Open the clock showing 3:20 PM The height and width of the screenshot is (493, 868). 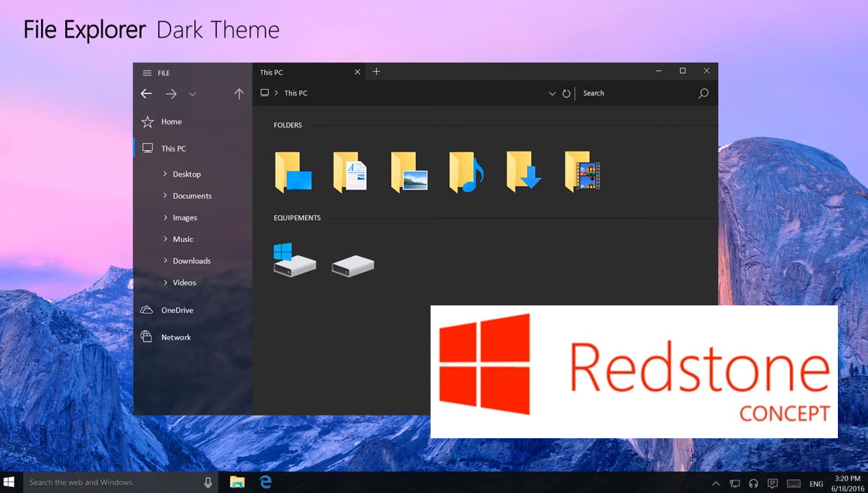[848, 482]
